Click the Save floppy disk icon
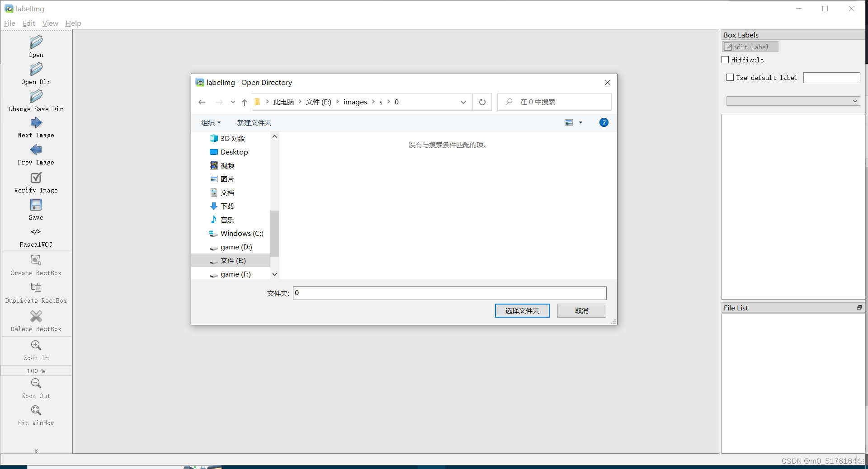Screen dimensions: 868x469 tap(36, 205)
